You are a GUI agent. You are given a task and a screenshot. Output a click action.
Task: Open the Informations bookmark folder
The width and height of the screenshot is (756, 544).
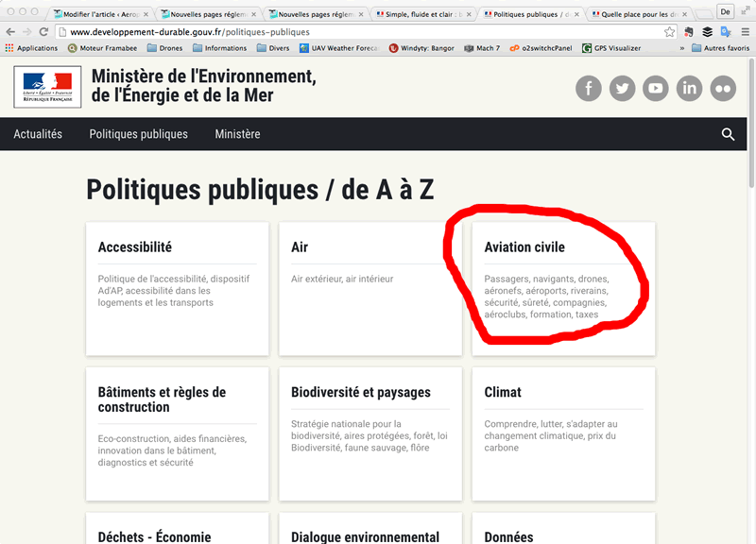point(220,48)
